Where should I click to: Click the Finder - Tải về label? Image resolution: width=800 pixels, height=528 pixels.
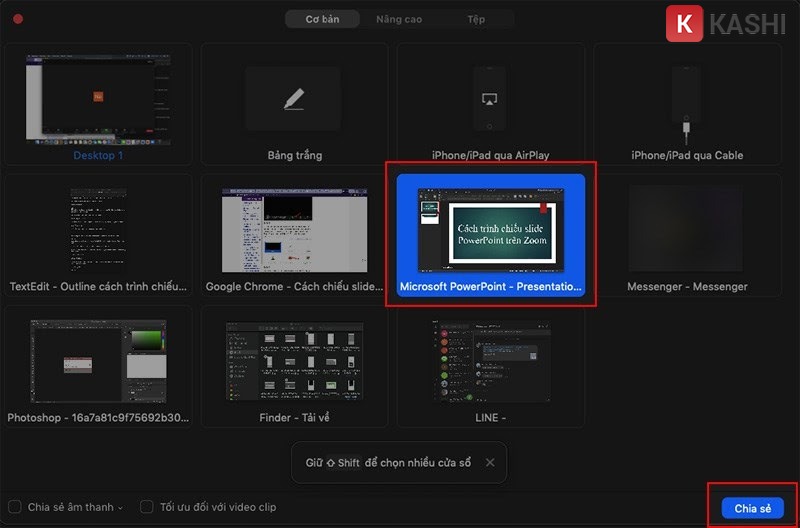coord(294,417)
